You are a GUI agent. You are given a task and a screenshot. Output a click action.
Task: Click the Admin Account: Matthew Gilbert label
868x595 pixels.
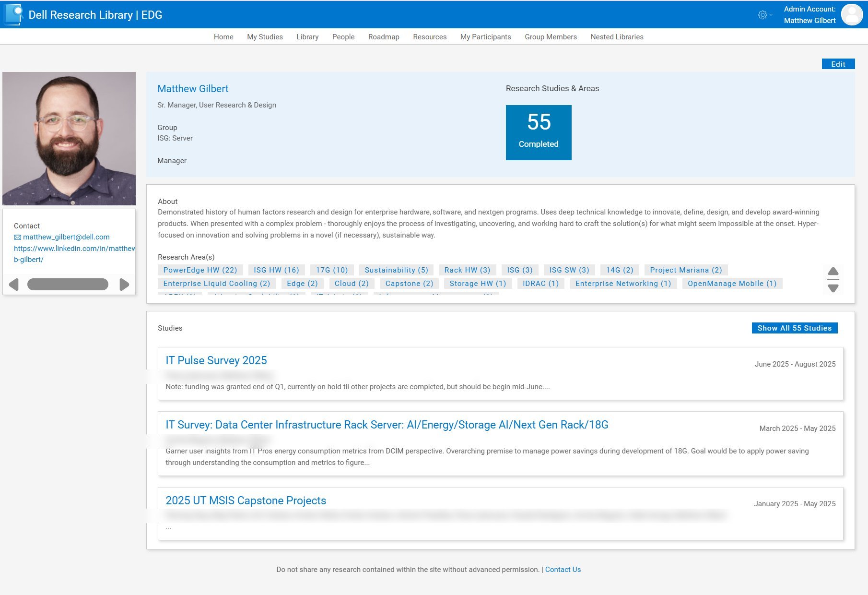click(x=809, y=15)
